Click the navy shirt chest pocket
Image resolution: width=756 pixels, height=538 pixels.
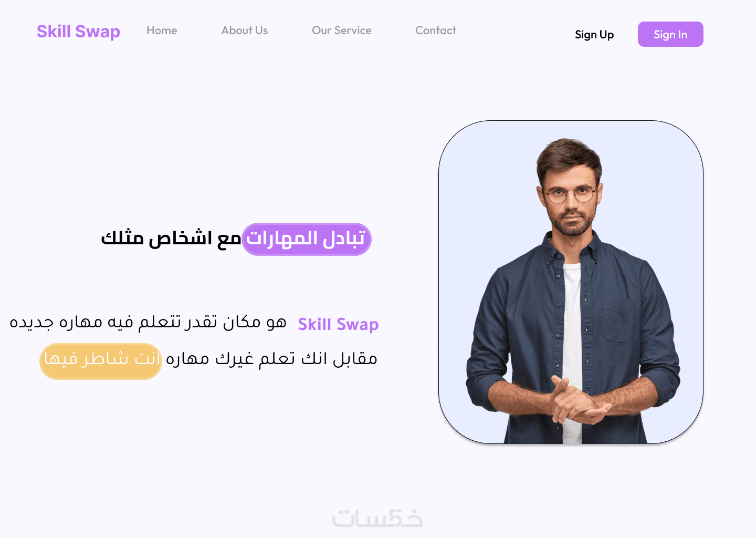tap(621, 321)
